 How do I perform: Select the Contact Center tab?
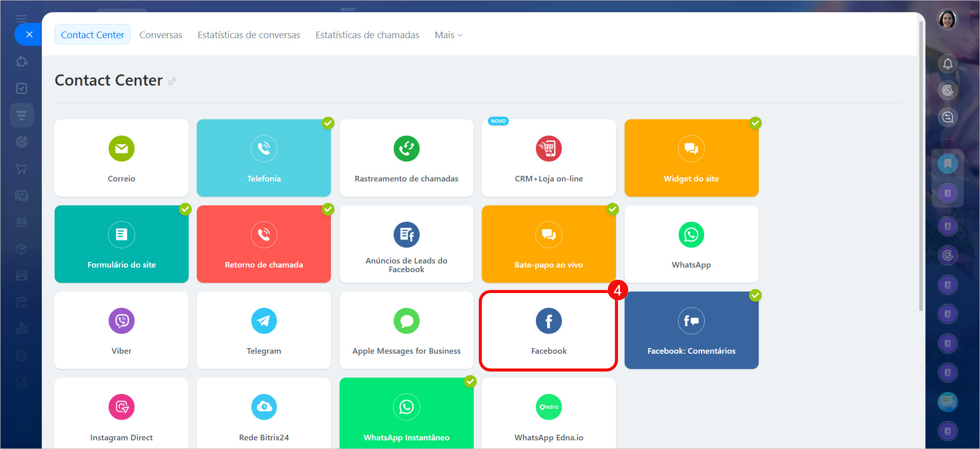pyautogui.click(x=92, y=35)
